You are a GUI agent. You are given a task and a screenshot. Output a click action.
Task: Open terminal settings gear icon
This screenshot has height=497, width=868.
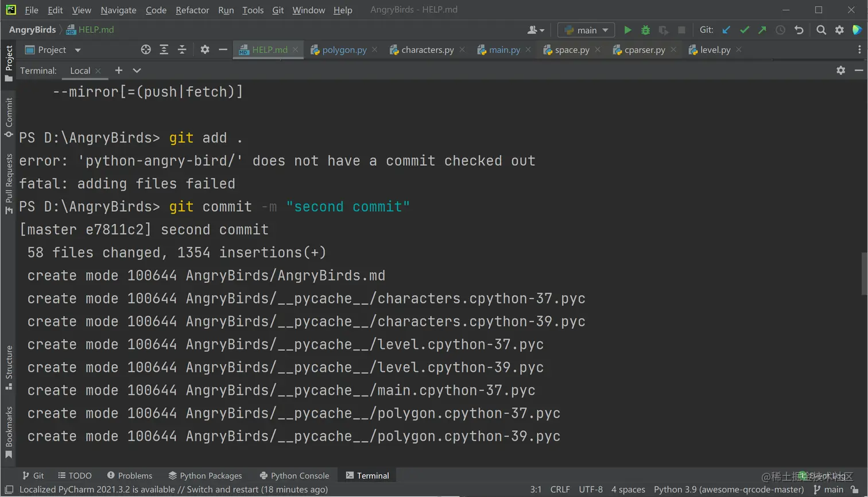(841, 70)
